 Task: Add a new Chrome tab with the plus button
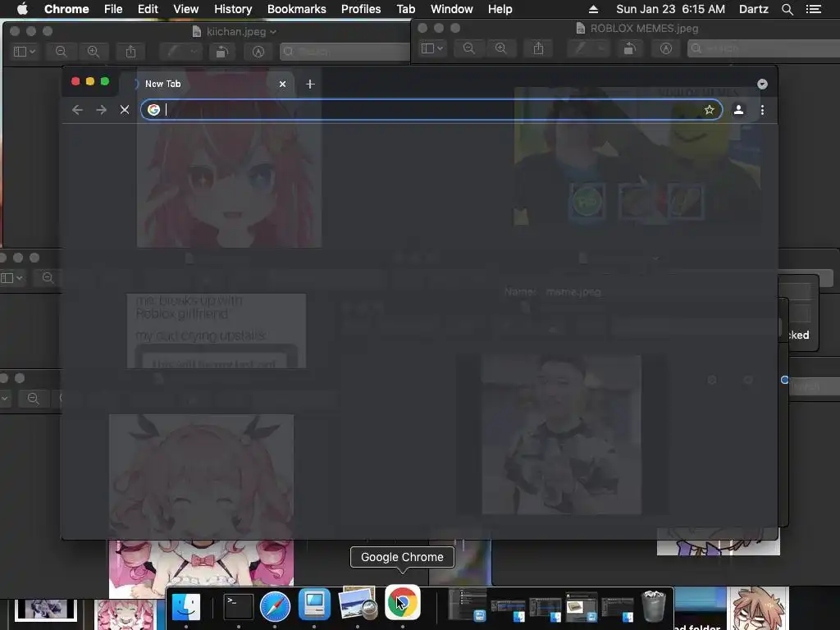310,84
